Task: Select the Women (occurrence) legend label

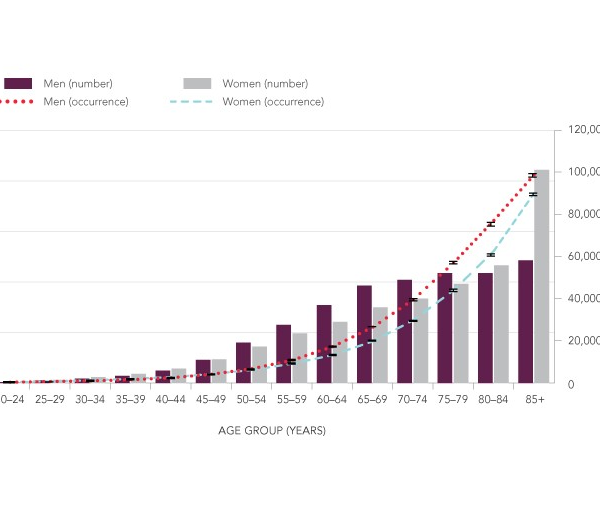Action: 272,101
